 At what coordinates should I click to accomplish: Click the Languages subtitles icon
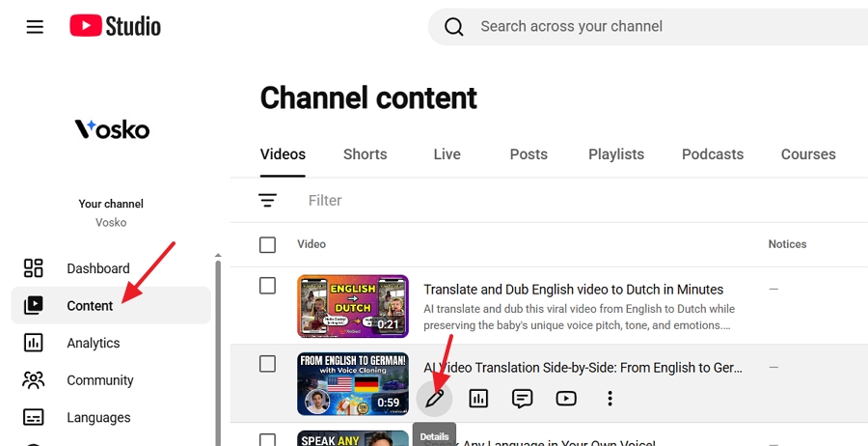pos(33,417)
